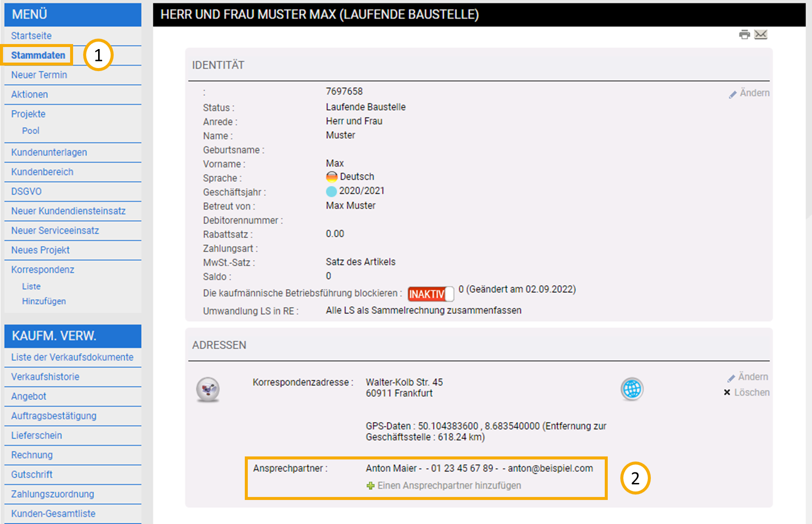This screenshot has width=812, height=524.
Task: Click pencil icon in Adressen section
Action: [731, 378]
